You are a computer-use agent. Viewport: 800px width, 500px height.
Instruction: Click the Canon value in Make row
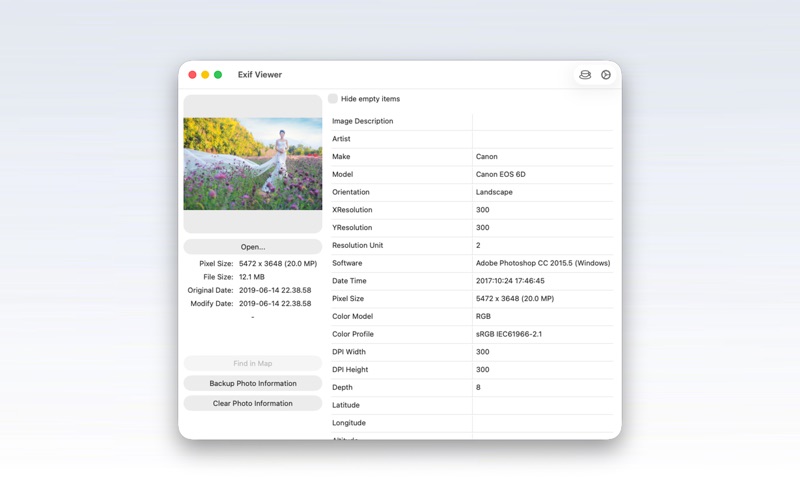(486, 157)
